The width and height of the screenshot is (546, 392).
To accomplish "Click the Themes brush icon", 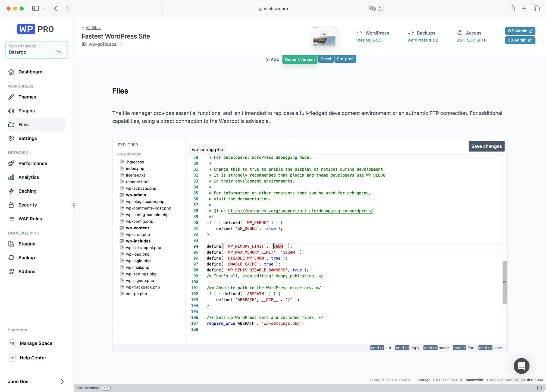I will [11, 97].
